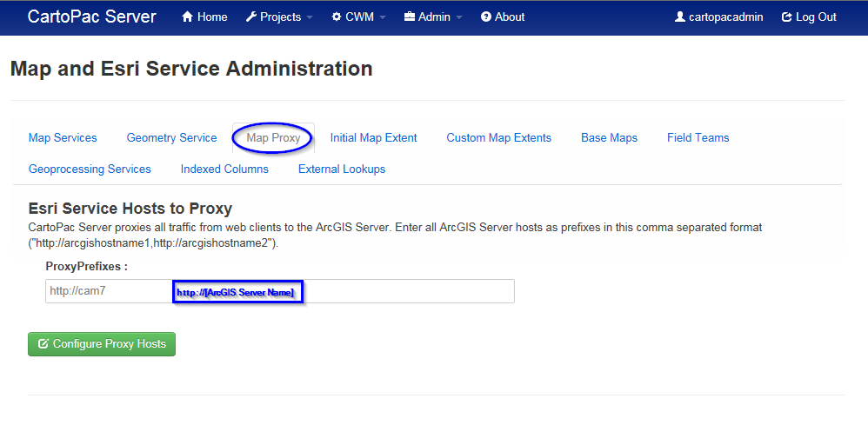Expand the Admin dropdown caret
Viewport: 868px width, 425px height.
[459, 18]
